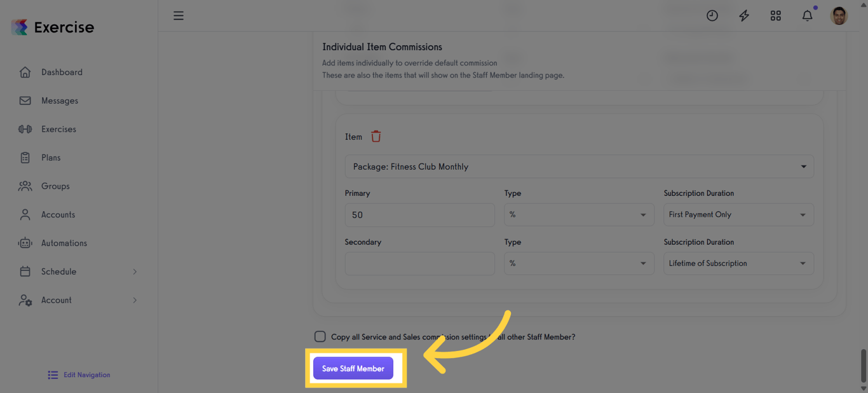Expand the Account menu item
The height and width of the screenshot is (393, 868).
tap(56, 300)
